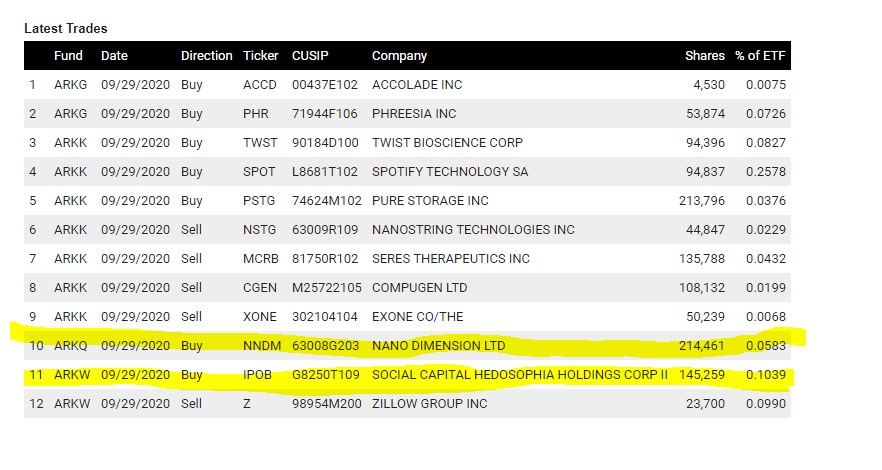Click the Fund column header

point(68,56)
